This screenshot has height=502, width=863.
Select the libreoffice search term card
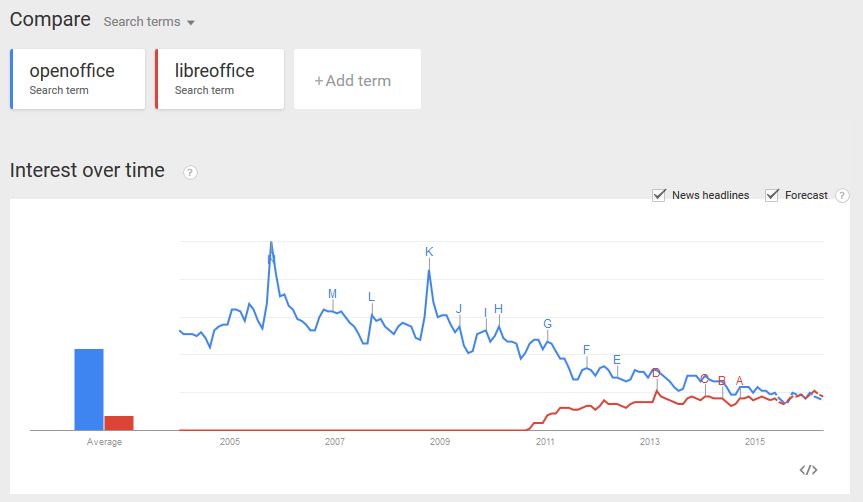pyautogui.click(x=220, y=79)
